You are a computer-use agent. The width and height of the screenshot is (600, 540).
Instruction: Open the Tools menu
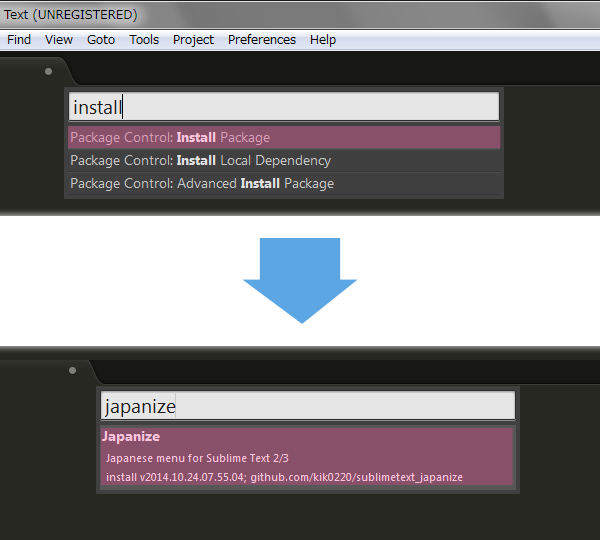144,40
